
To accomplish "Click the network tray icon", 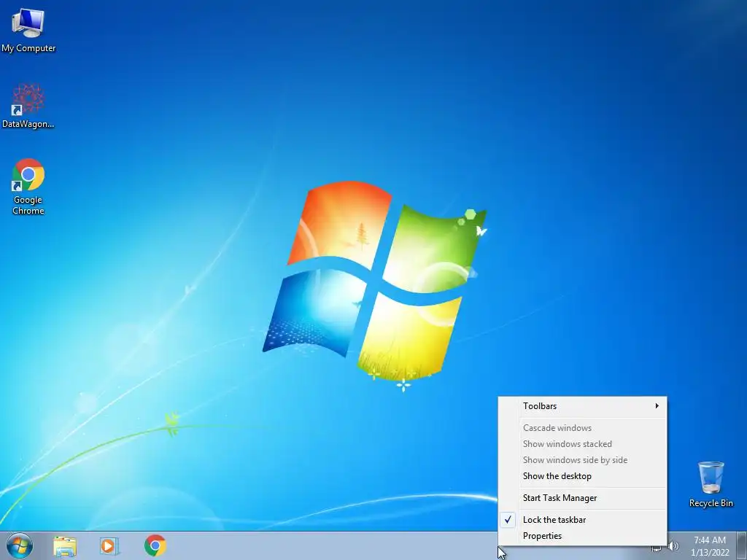I will [657, 548].
